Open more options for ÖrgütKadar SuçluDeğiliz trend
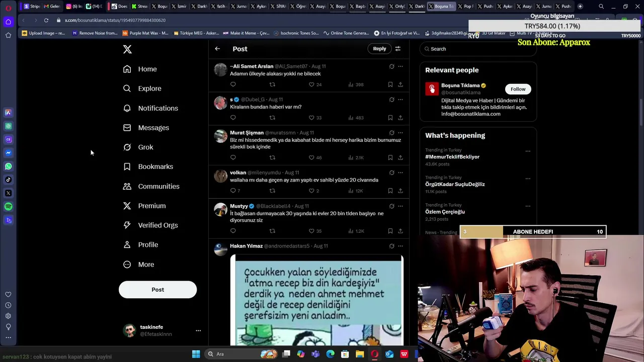Viewport: 644px width, 362px height. (x=528, y=178)
